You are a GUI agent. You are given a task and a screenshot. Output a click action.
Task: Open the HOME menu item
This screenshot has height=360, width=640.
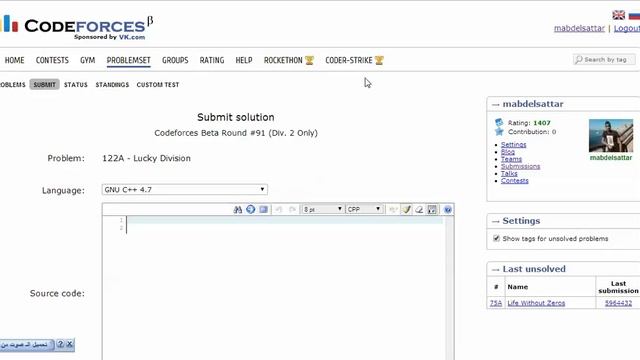[x=14, y=60]
